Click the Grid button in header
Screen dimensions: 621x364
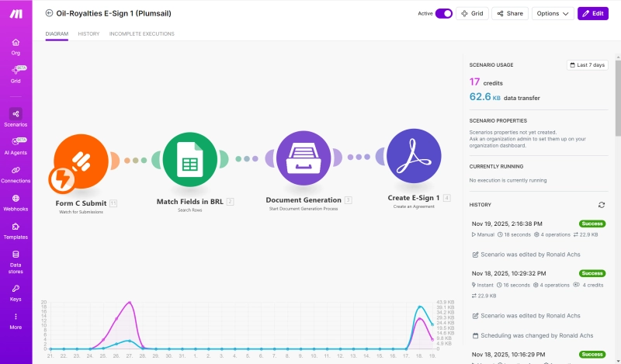(x=472, y=13)
